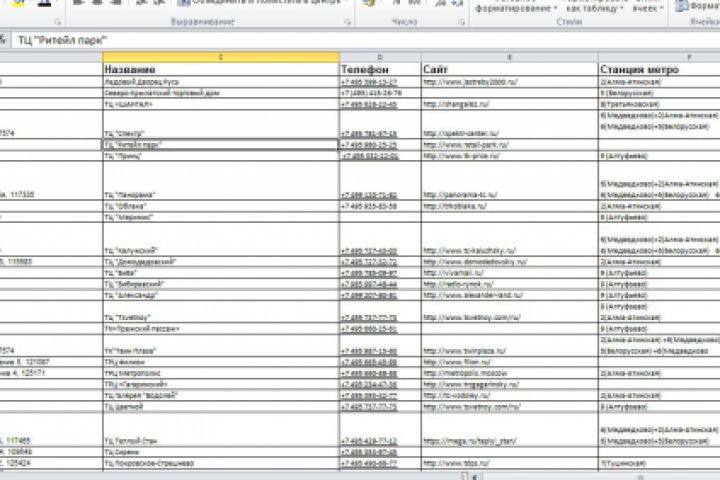The image size is (720, 480).
Task: Select column E header
Action: pyautogui.click(x=510, y=57)
